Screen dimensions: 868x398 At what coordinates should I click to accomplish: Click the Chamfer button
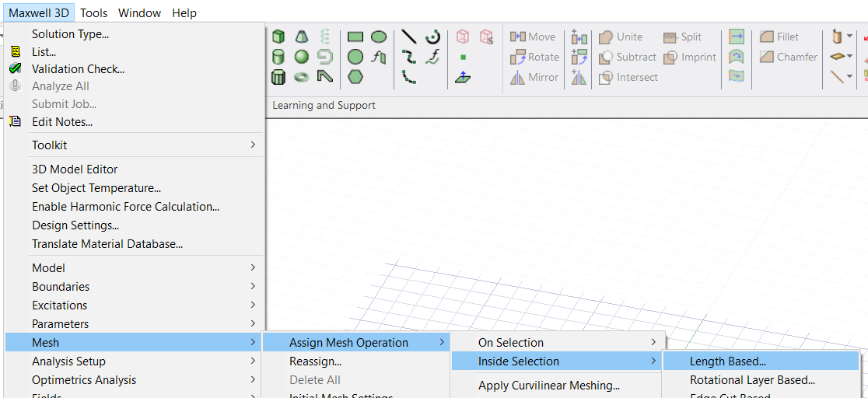(789, 57)
